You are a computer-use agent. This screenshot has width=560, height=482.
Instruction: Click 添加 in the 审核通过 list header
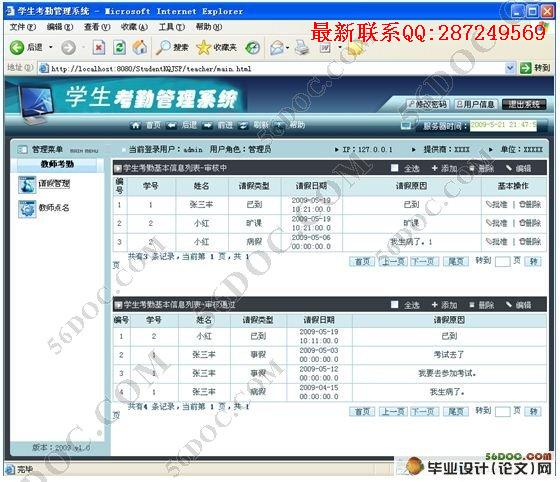pos(444,305)
